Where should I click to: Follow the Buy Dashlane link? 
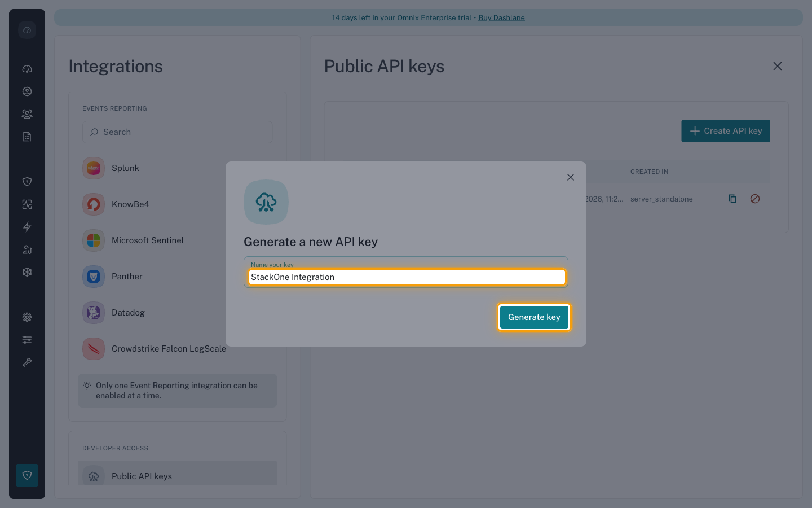(x=501, y=17)
